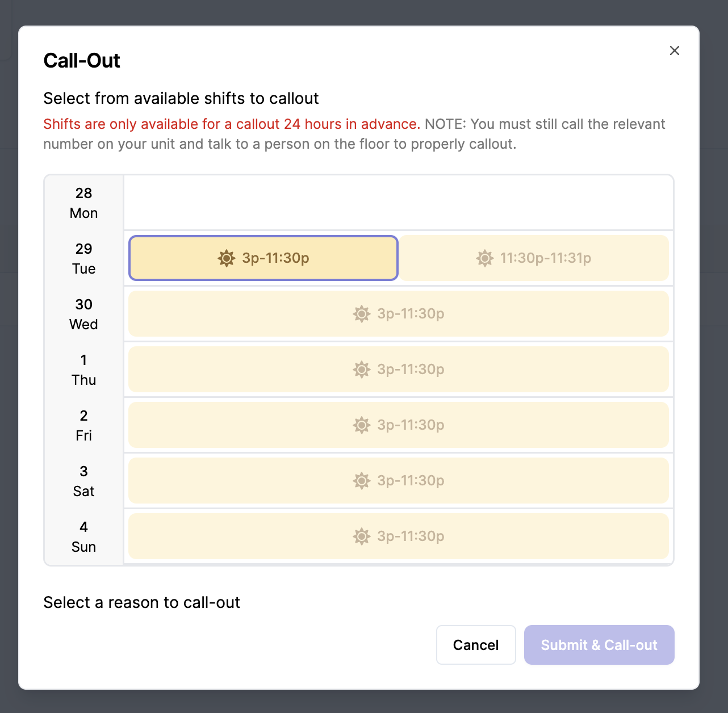Select the Friday 3p-11:30p shift block

(399, 425)
